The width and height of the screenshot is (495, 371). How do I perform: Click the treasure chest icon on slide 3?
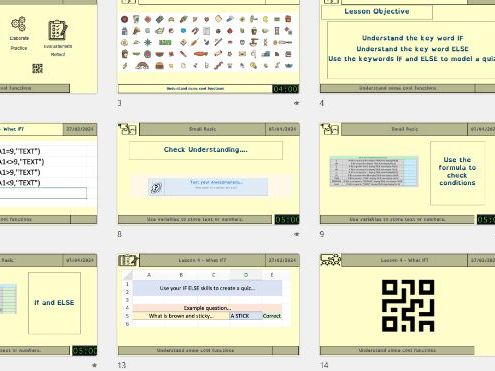pyautogui.click(x=159, y=65)
